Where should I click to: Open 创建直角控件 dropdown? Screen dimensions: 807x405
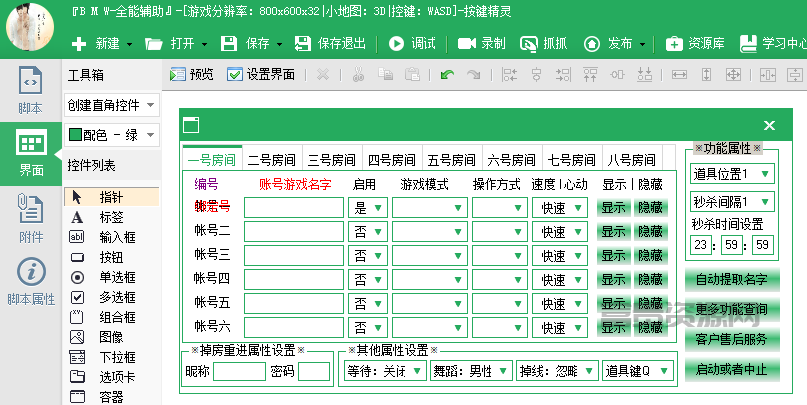click(112, 105)
